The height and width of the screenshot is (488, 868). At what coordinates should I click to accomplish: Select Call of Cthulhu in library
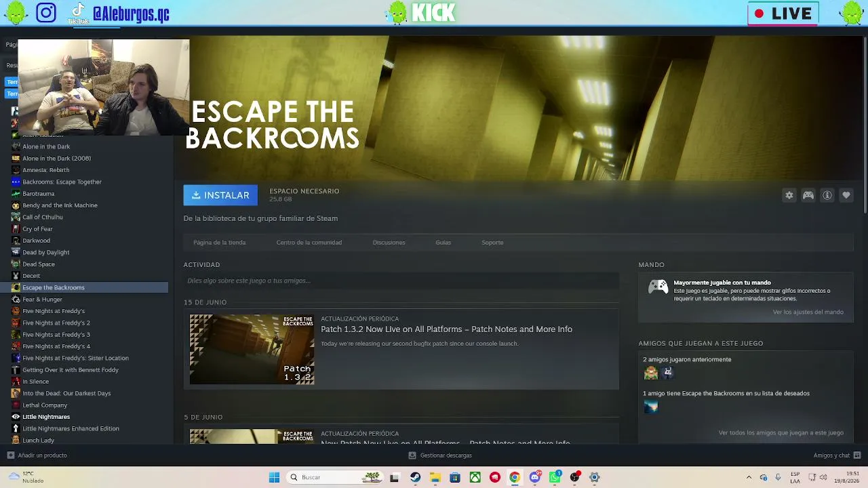42,217
